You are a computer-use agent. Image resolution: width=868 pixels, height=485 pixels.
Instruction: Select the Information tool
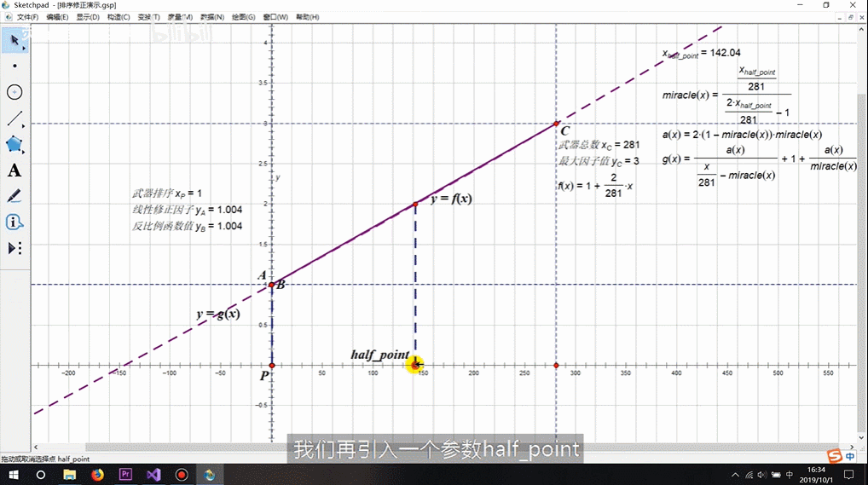(x=15, y=222)
